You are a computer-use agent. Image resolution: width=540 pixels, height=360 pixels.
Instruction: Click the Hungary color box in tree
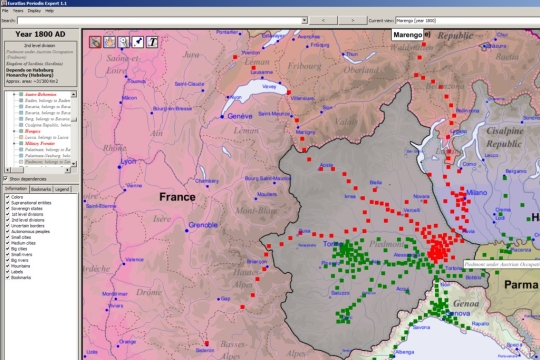coord(21,131)
